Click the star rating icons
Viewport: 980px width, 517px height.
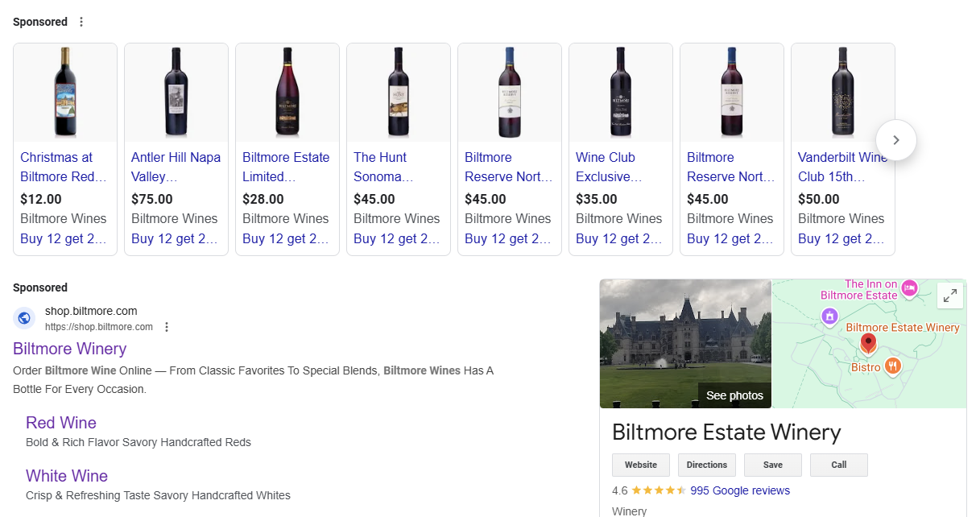coord(659,490)
